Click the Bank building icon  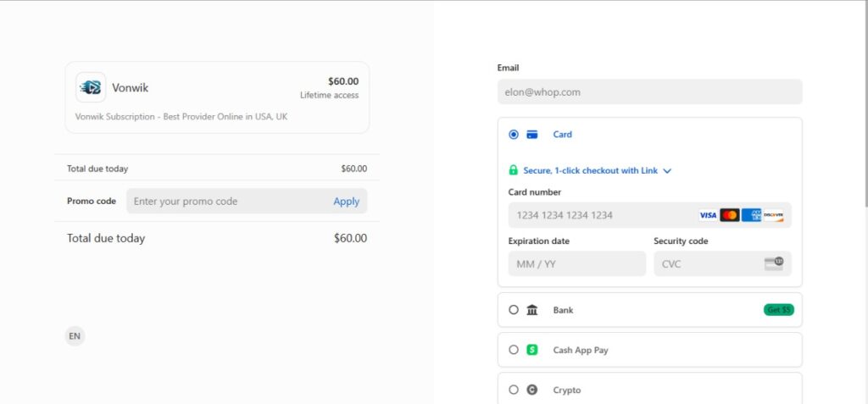click(532, 310)
